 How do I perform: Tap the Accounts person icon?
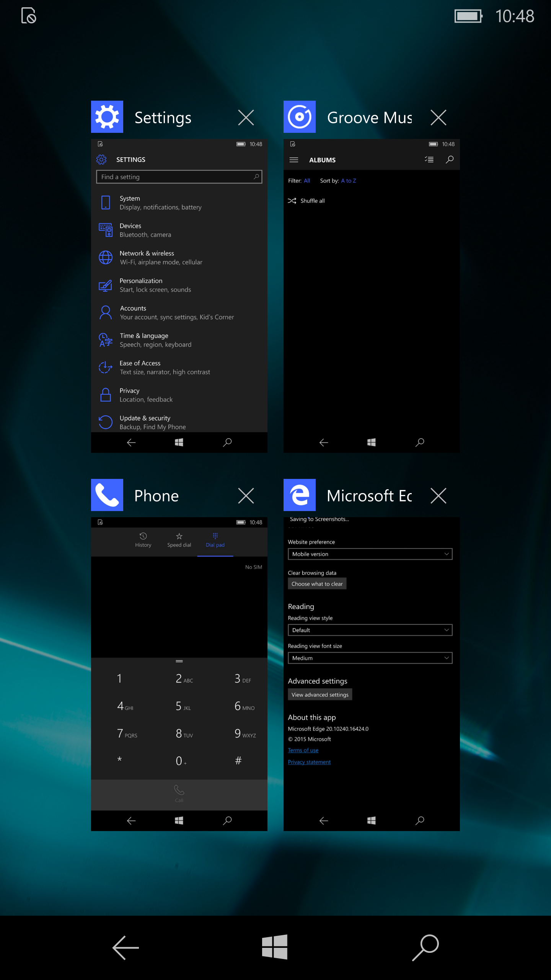106,312
